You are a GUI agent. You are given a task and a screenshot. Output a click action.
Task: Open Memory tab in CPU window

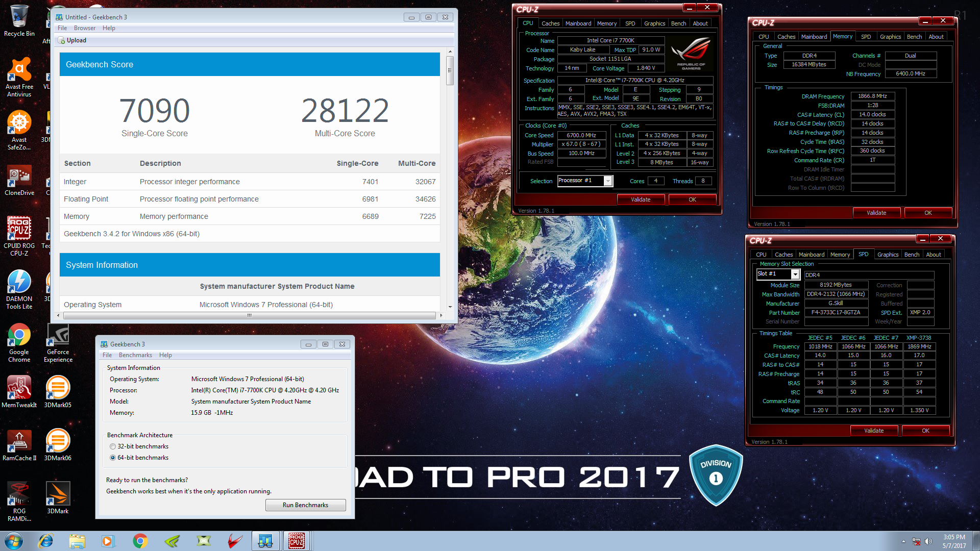point(606,23)
